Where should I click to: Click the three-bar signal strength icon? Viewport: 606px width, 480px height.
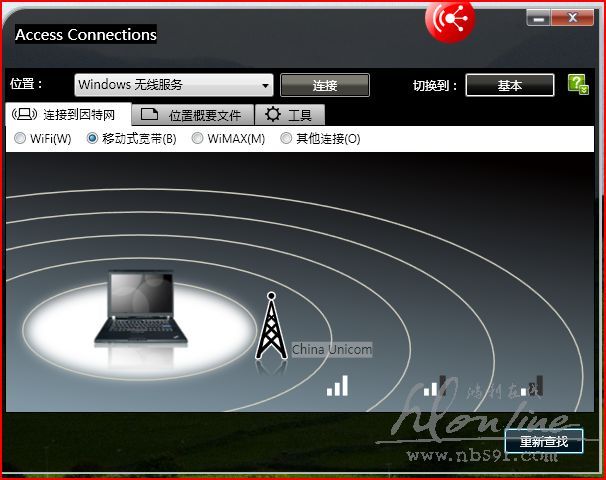pos(338,385)
